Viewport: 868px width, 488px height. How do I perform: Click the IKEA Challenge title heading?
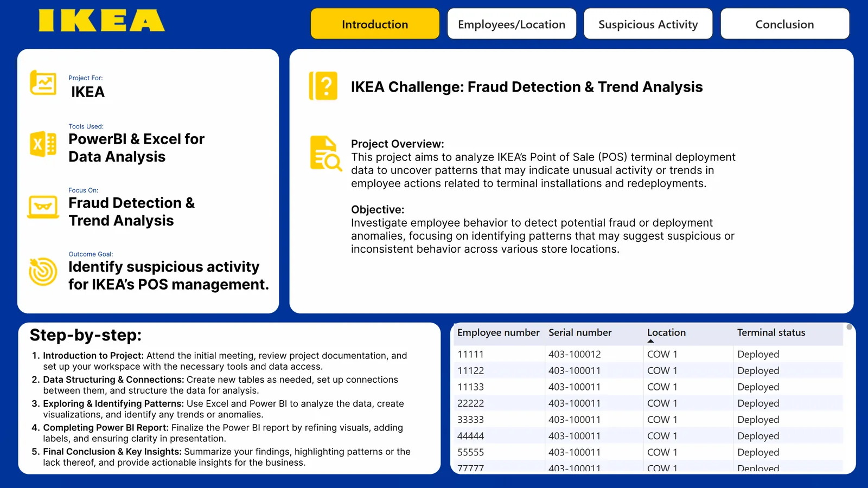click(x=527, y=87)
